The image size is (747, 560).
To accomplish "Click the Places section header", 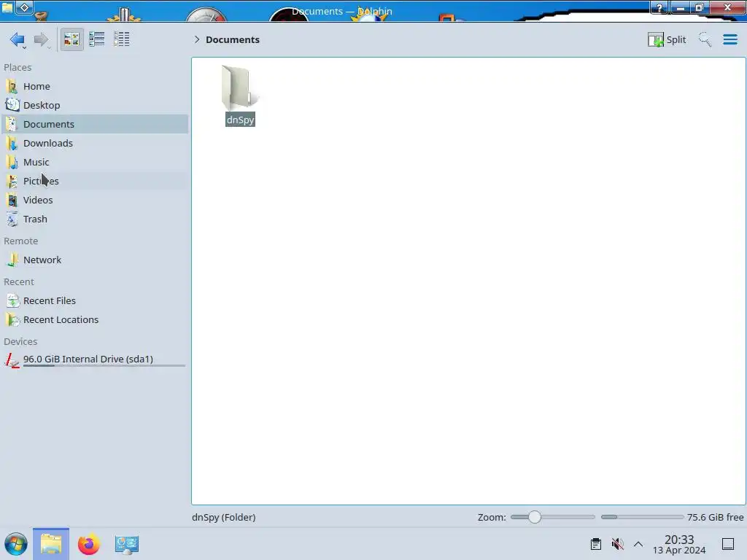I will 18,68.
